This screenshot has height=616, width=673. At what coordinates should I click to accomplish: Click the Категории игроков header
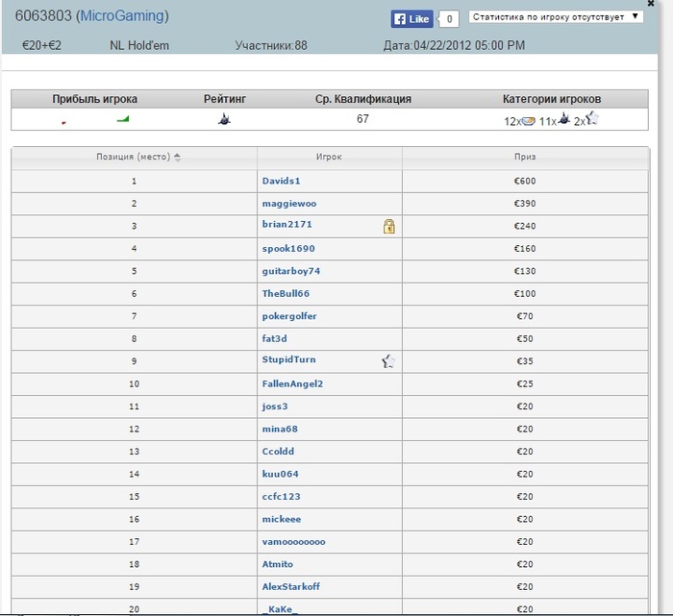pos(552,99)
